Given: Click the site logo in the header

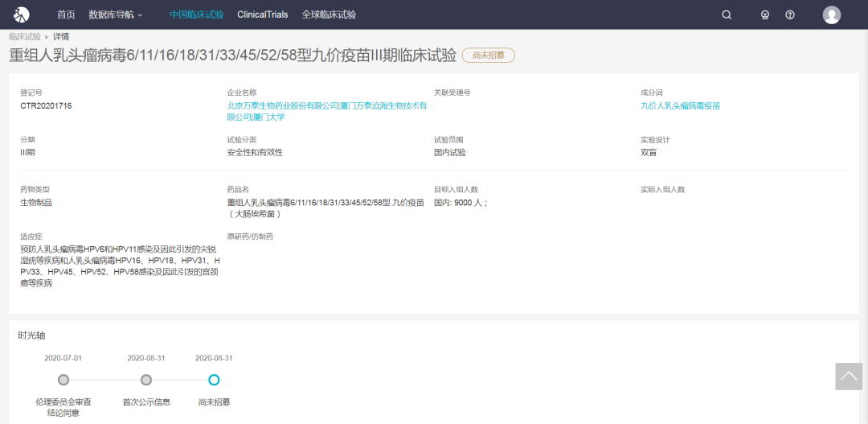Looking at the screenshot, I should pos(21,14).
